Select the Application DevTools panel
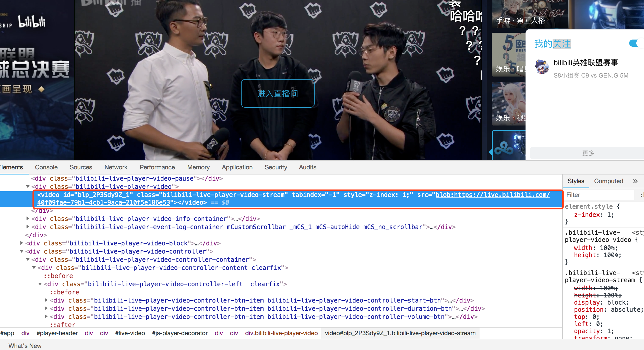 click(x=237, y=168)
